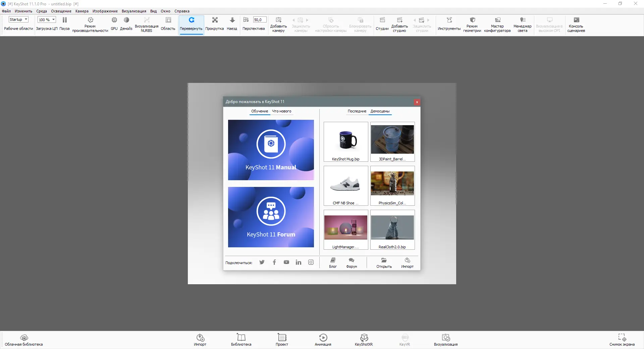
Task: Open the Визуализация menu in menu bar
Action: (x=134, y=11)
